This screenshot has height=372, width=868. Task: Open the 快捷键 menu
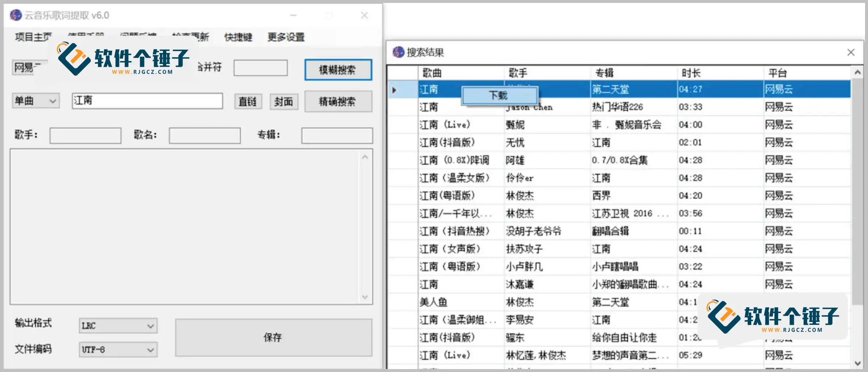pyautogui.click(x=238, y=37)
